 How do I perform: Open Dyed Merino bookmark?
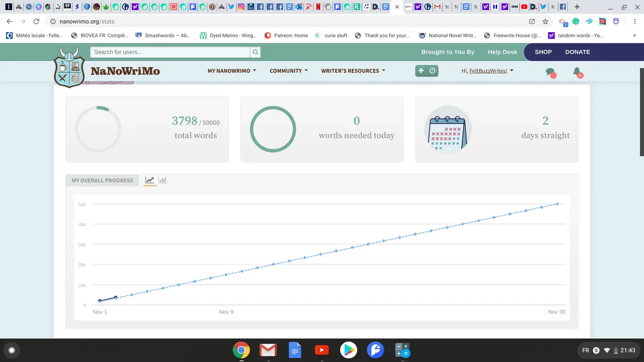tap(228, 36)
